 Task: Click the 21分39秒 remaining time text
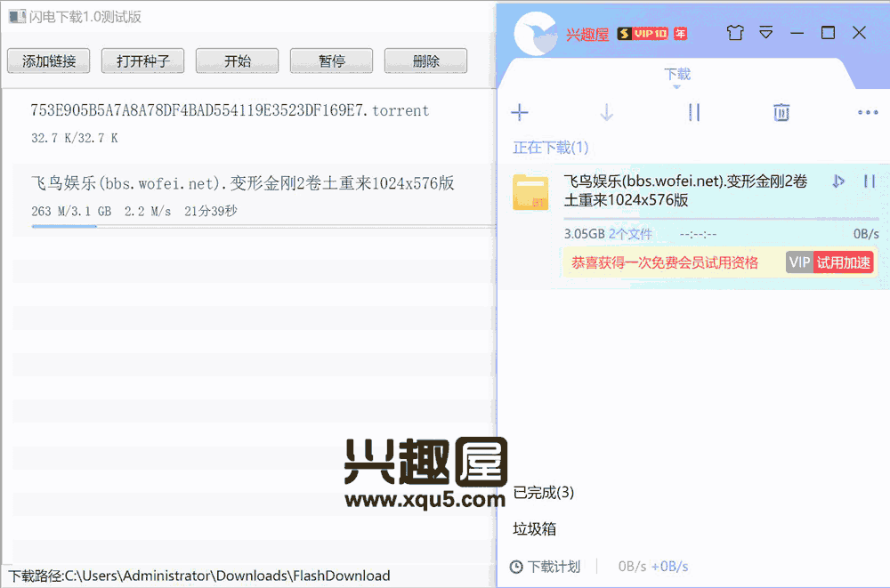pos(211,211)
